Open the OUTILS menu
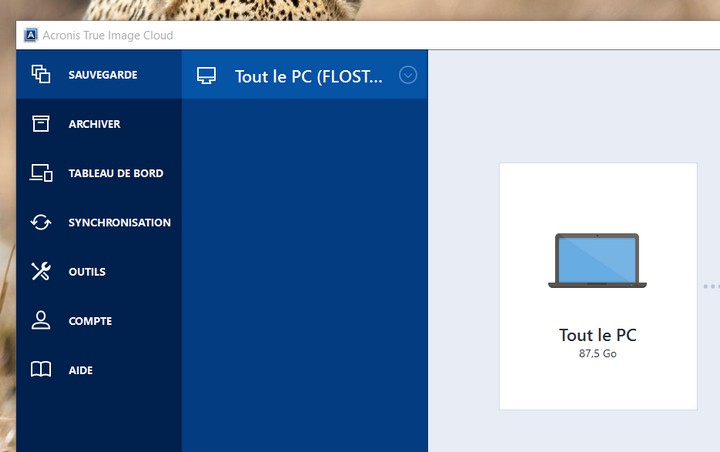The image size is (720, 452). tap(99, 271)
